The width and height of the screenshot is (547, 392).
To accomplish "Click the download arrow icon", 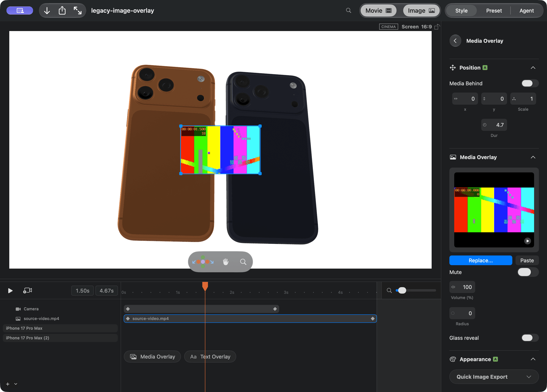I will (47, 11).
